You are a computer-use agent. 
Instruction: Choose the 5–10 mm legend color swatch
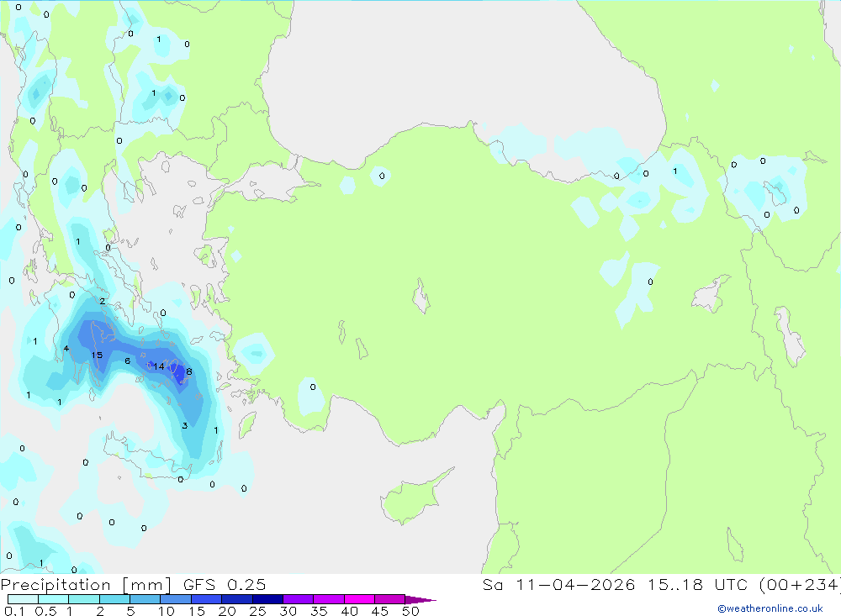(x=145, y=599)
